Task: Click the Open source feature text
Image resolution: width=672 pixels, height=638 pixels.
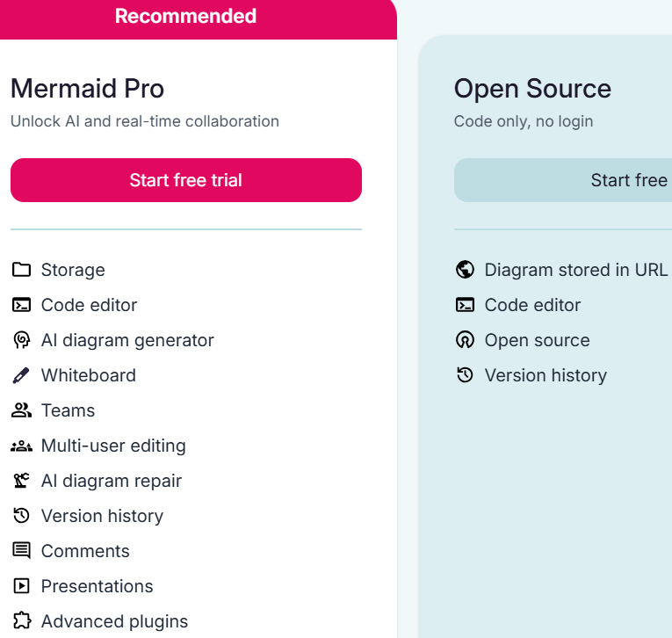Action: [x=537, y=341]
